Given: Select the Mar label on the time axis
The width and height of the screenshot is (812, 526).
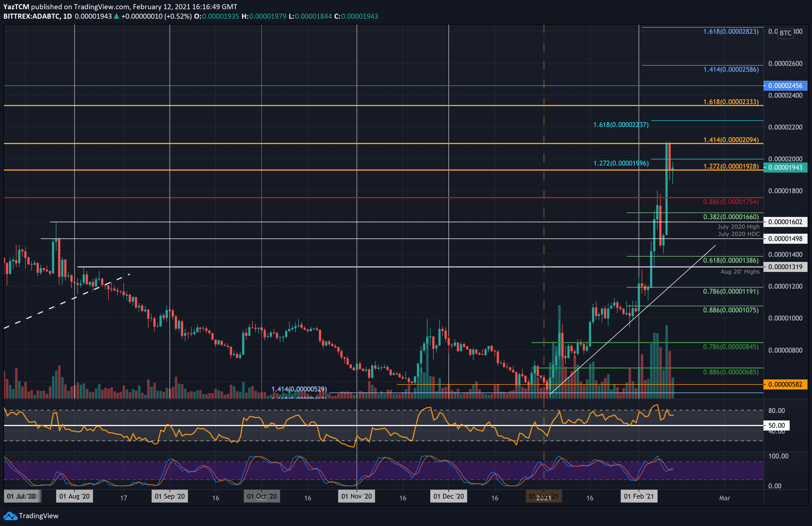Looking at the screenshot, I should [725, 498].
